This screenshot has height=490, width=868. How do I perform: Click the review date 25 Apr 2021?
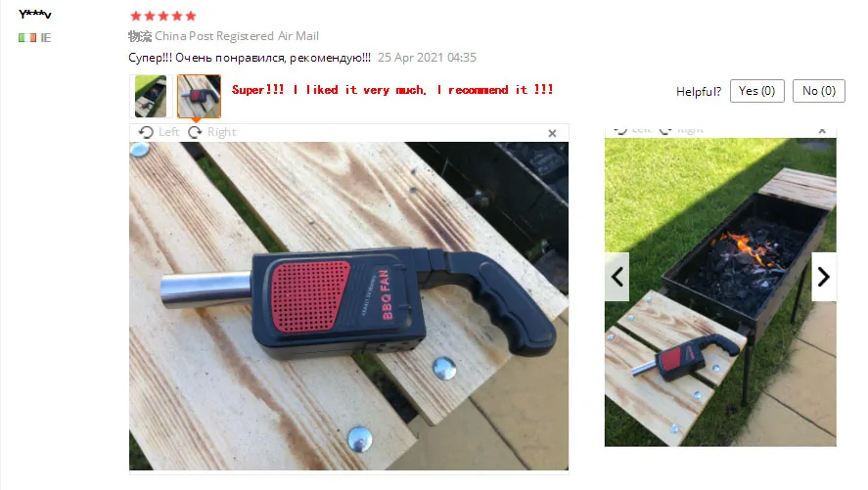427,58
